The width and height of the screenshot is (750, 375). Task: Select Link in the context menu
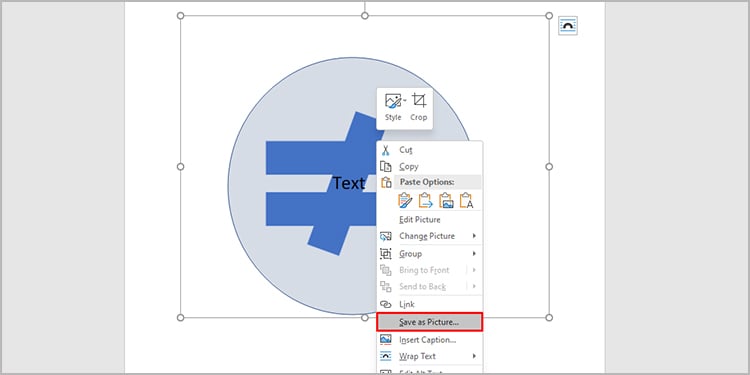point(430,304)
